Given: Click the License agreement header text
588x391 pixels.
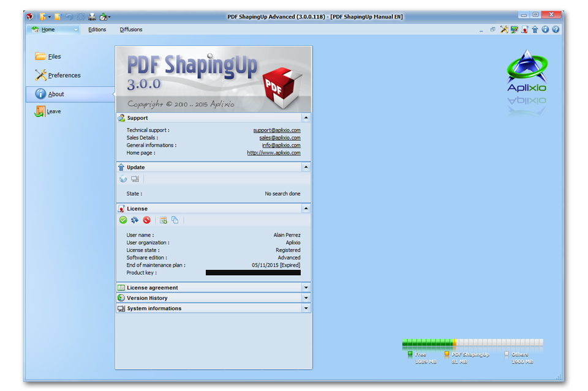Looking at the screenshot, I should (x=153, y=288).
